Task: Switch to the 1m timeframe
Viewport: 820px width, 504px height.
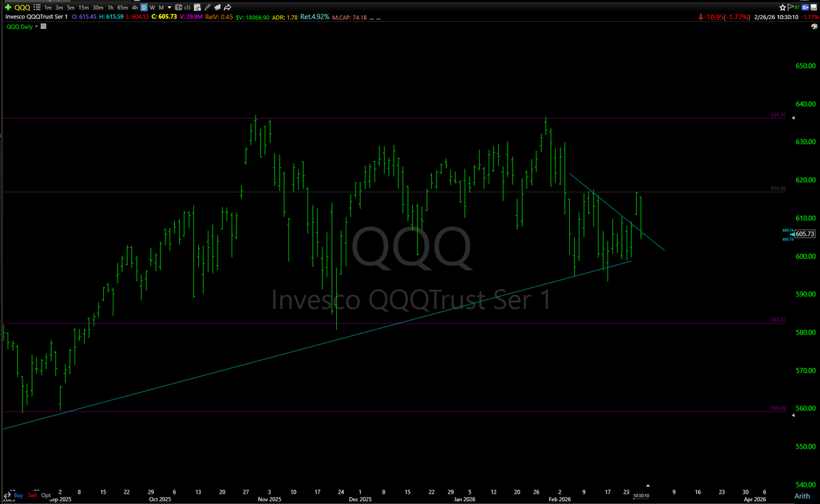Action: point(48,8)
